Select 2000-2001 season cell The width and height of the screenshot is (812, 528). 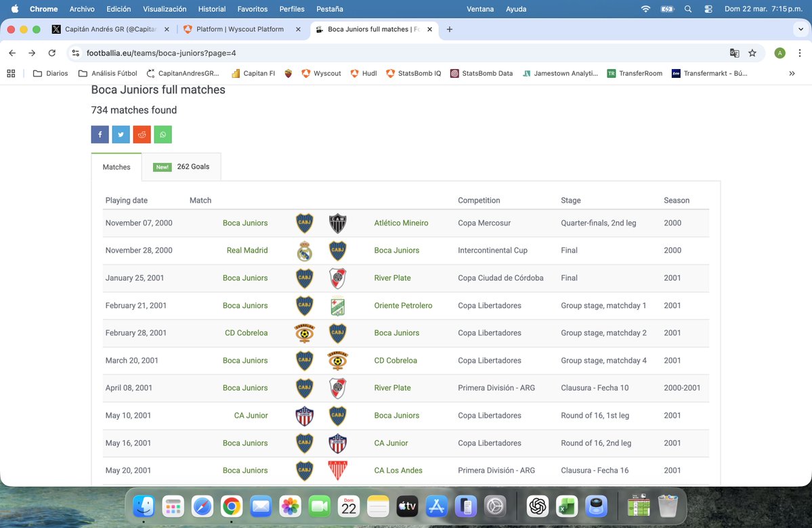(682, 389)
